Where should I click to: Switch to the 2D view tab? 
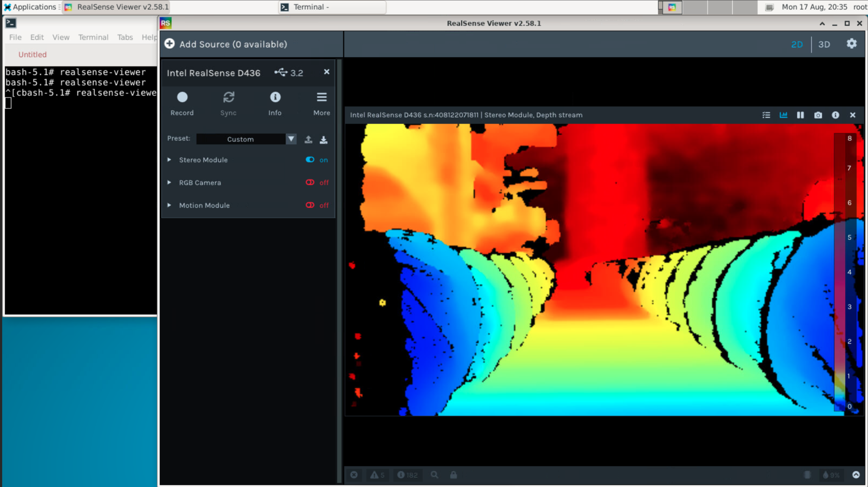tap(797, 44)
